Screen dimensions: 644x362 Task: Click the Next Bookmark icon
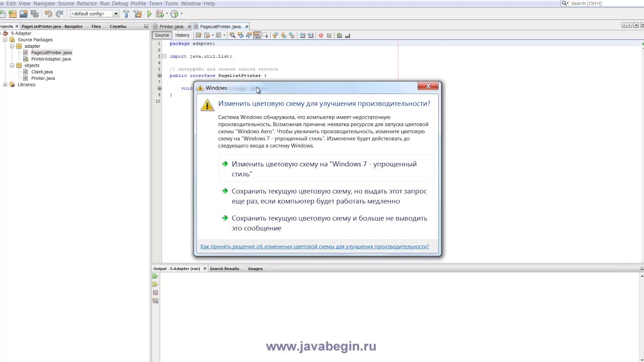[x=284, y=35]
